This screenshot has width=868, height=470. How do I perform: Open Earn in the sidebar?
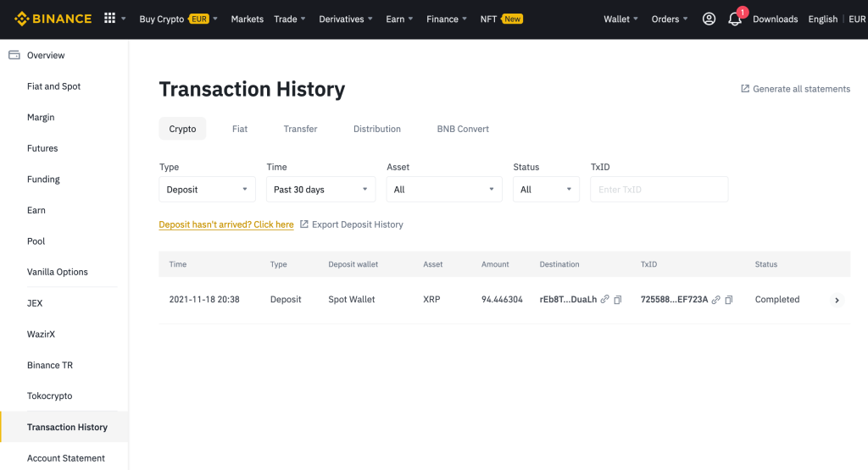coord(36,210)
